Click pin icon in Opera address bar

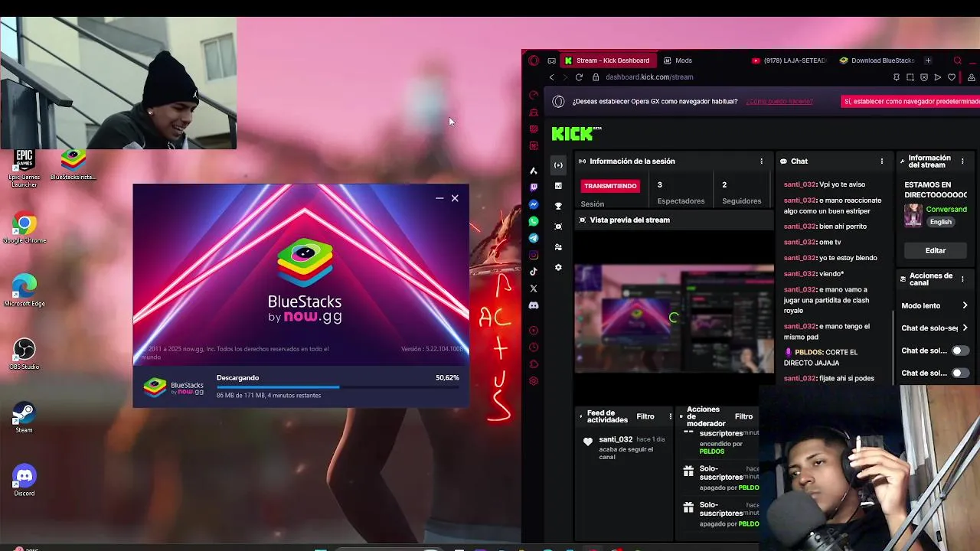tap(897, 77)
